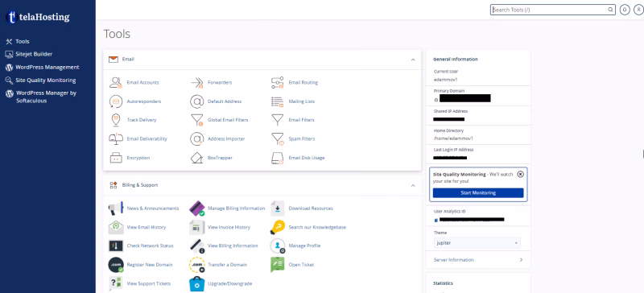Open the Spam Filters icon
Screen dimensions: 644x293
click(278, 139)
